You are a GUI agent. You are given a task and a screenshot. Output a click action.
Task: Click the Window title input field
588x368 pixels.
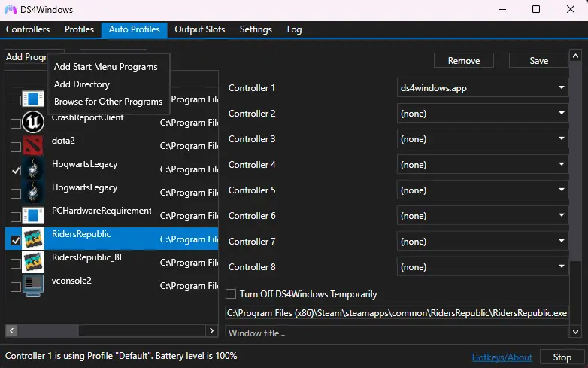397,333
